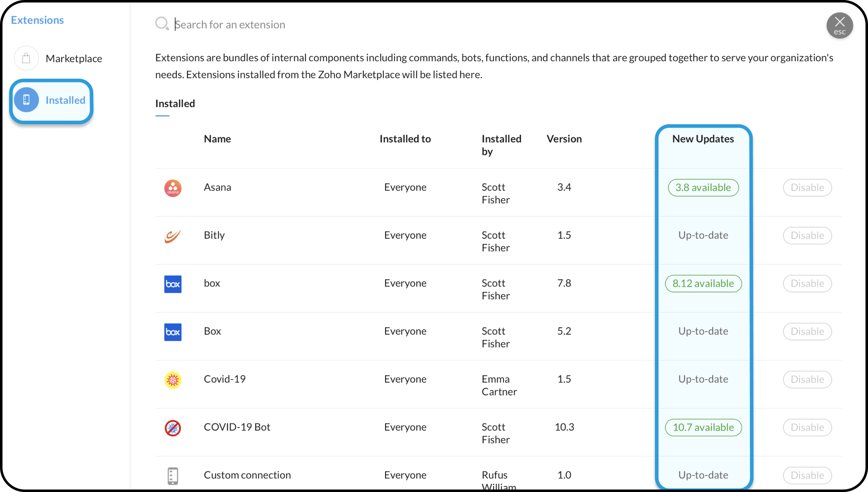The image size is (868, 492).
Task: Disable the Covid-19 extension
Action: [807, 379]
